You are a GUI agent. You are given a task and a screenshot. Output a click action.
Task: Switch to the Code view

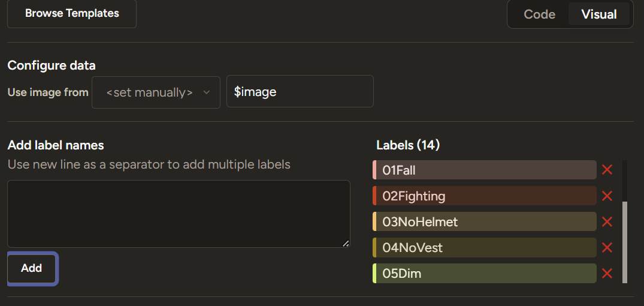pos(539,14)
